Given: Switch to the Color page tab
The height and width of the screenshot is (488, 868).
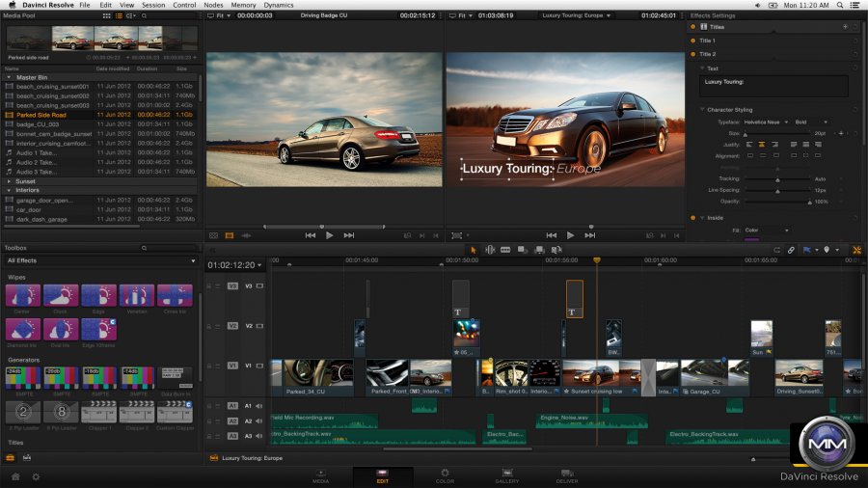Looking at the screenshot, I should tap(445, 476).
